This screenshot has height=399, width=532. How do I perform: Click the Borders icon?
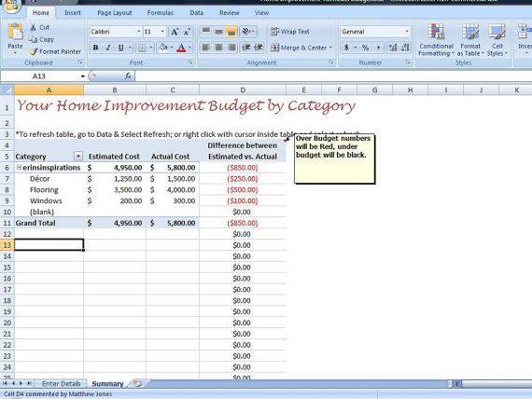pos(142,48)
